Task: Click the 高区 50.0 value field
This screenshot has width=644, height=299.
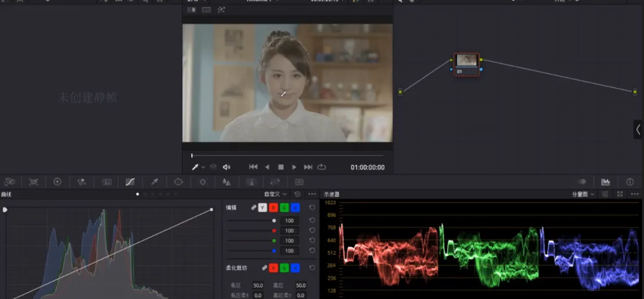Action: 301,285
